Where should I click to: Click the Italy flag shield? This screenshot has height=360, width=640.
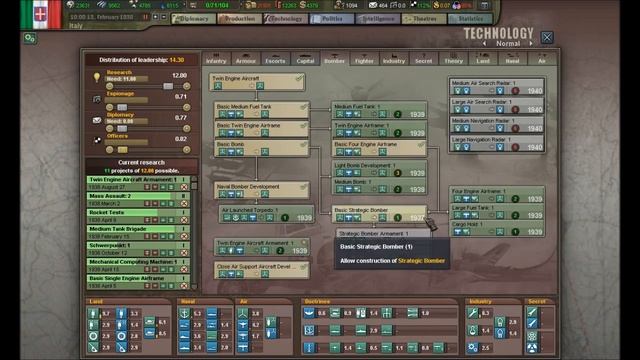click(40, 14)
